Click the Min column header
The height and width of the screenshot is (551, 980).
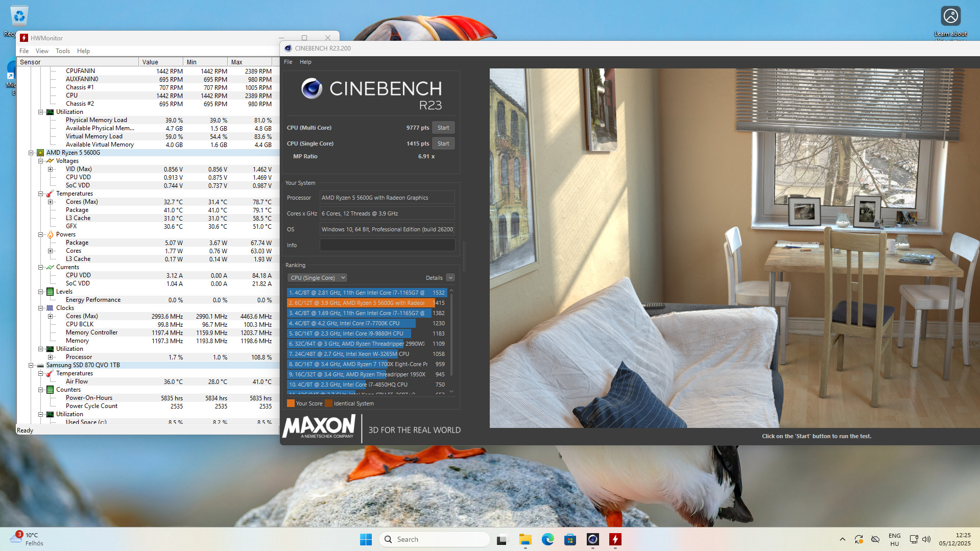205,62
